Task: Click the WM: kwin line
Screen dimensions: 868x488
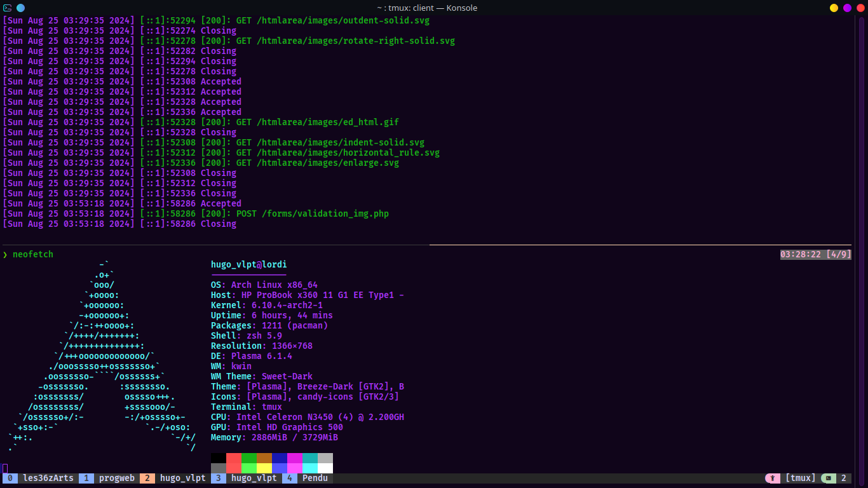Action: 231,366
